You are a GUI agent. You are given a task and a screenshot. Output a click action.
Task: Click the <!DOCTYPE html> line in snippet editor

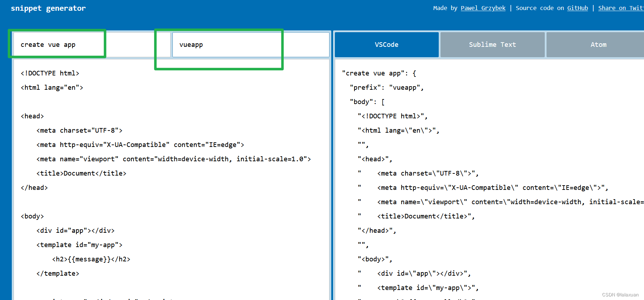click(50, 73)
